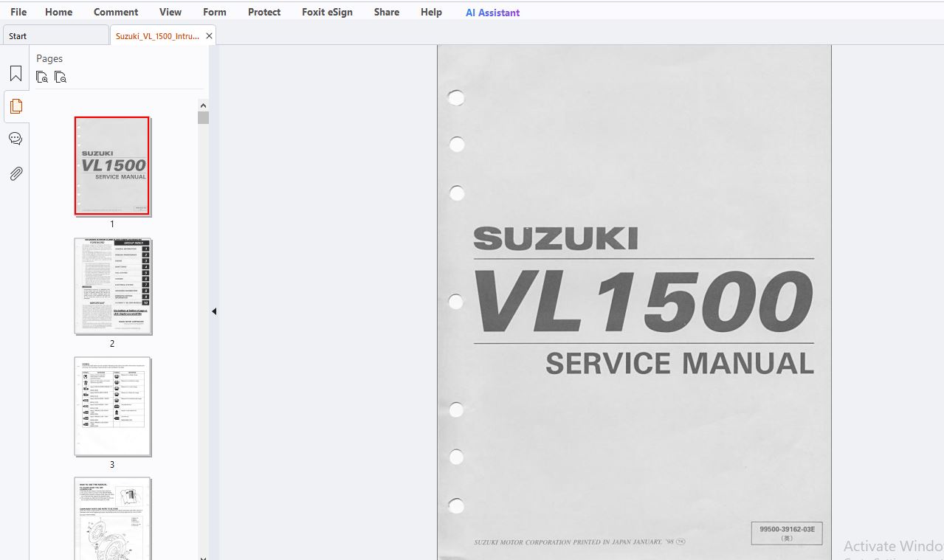Click the VL1500 title on the page

pos(643,301)
